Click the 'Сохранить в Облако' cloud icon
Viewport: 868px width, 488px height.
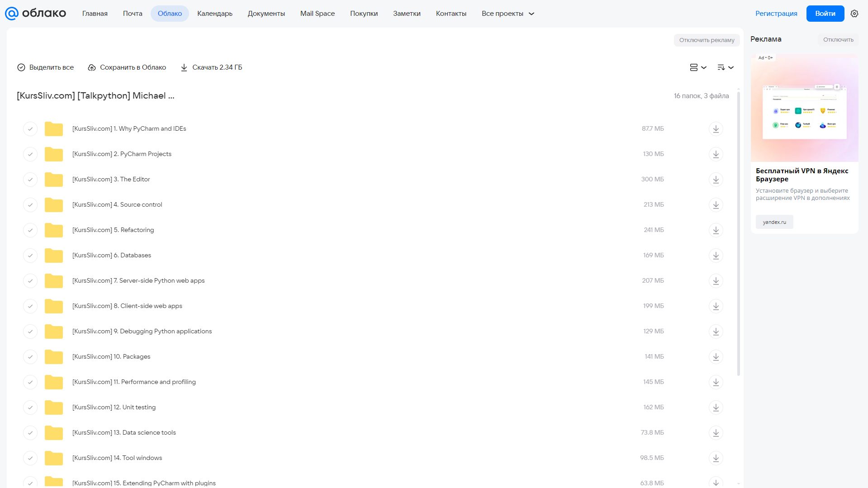coord(92,67)
